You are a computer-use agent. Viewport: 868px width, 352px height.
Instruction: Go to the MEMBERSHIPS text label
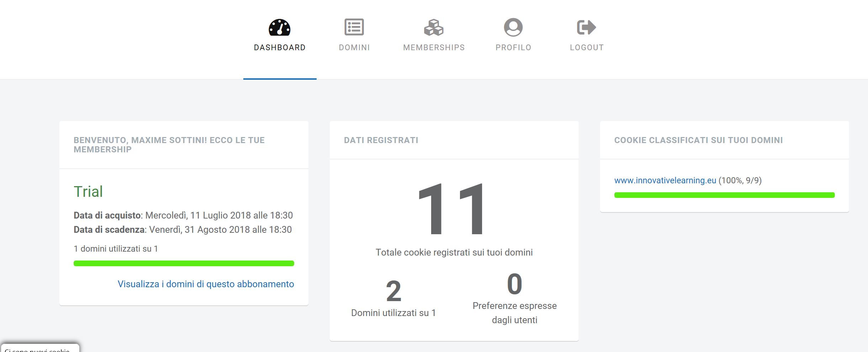tap(434, 48)
